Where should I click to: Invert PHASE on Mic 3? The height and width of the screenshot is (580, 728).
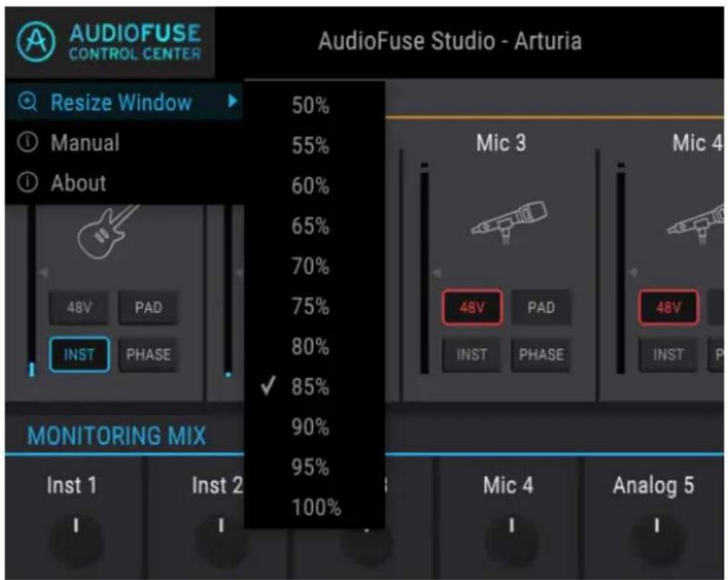point(542,355)
